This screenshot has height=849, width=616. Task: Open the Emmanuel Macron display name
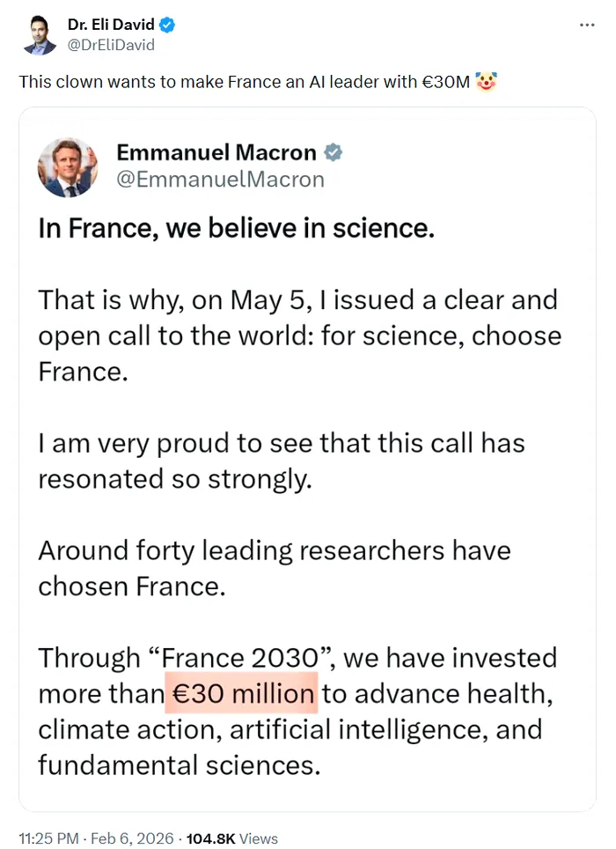(x=216, y=152)
